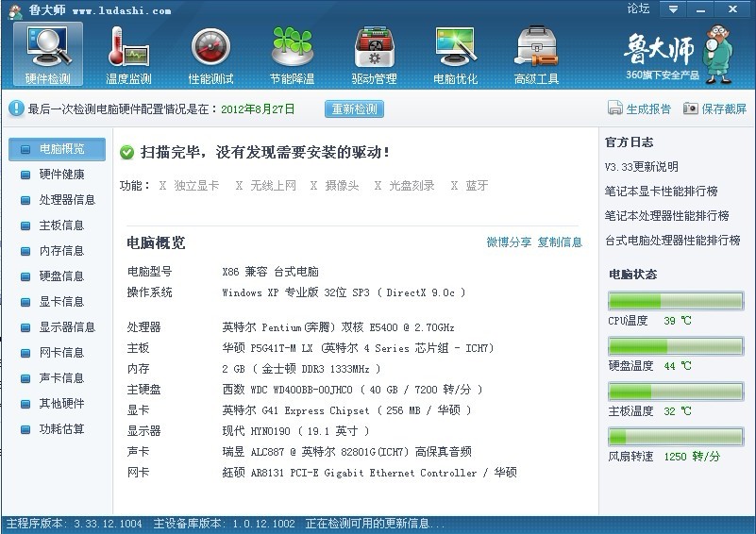
Task: Click the 光盘刻录 feature indicator
Action: click(405, 186)
